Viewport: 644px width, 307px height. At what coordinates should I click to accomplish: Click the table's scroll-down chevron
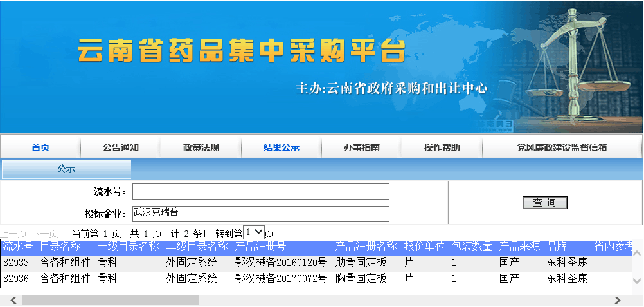(x=636, y=281)
